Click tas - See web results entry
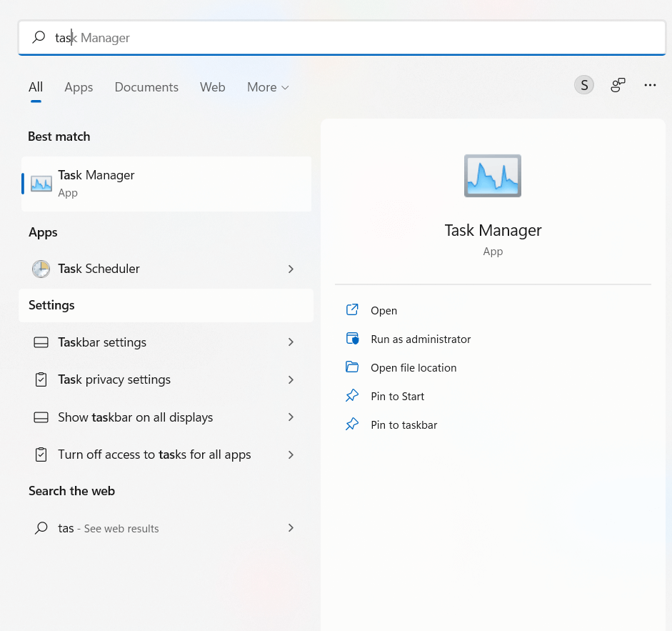Screen dimensions: 672x631 [x=166, y=528]
